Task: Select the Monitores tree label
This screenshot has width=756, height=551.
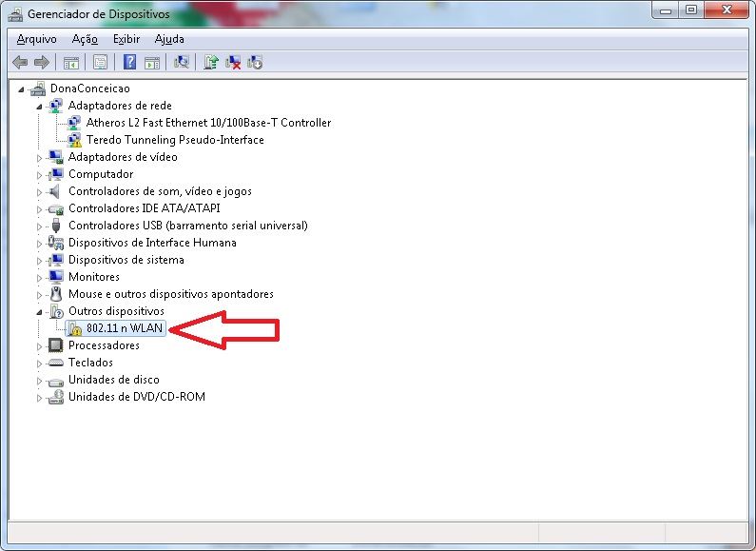Action: tap(94, 277)
